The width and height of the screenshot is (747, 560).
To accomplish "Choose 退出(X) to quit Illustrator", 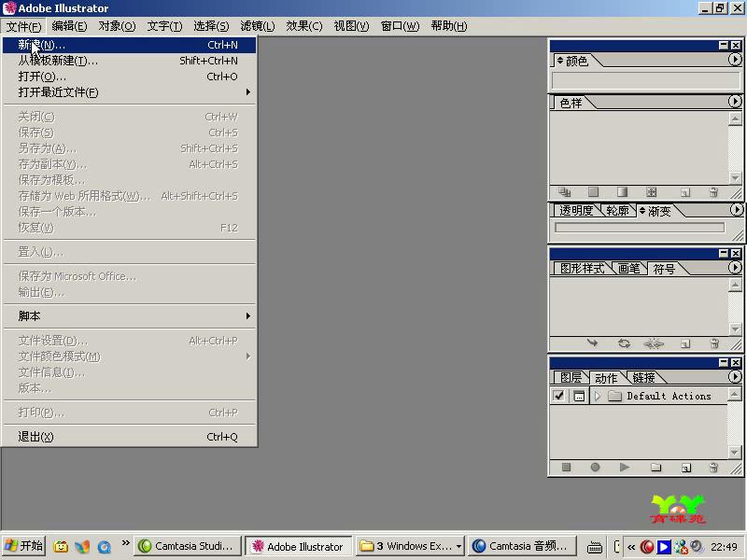I will (129, 436).
